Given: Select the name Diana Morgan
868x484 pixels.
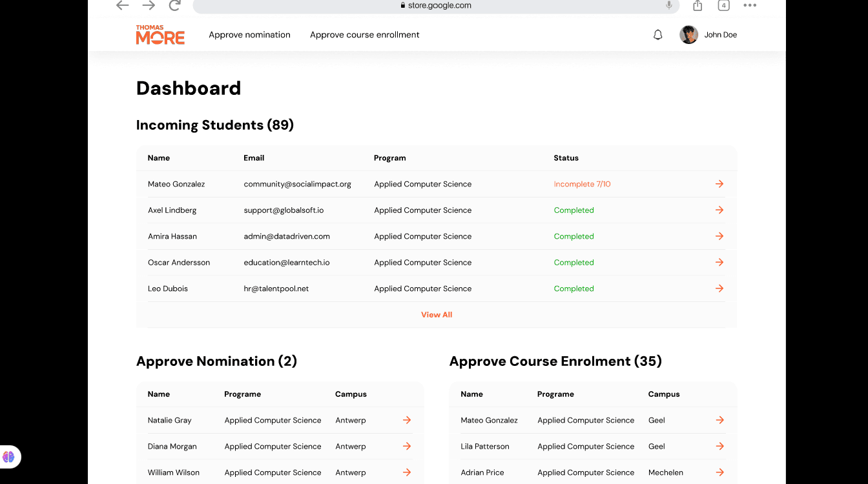Looking at the screenshot, I should [x=172, y=447].
